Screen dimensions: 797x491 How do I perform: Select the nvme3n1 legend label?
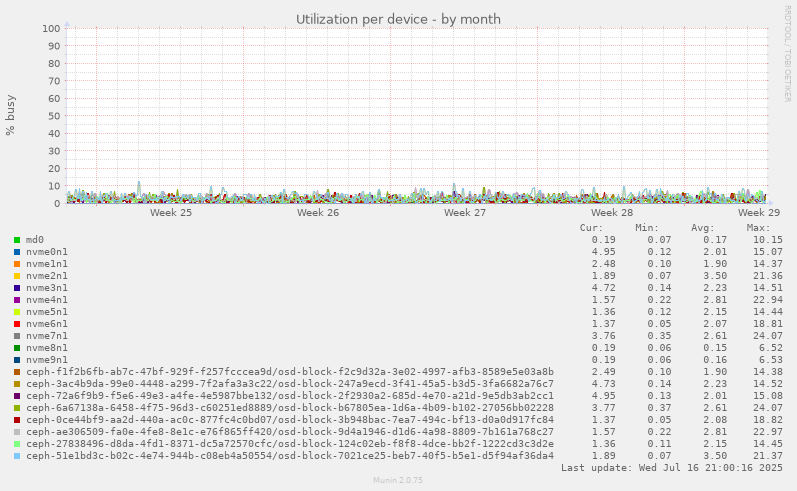[x=47, y=288]
